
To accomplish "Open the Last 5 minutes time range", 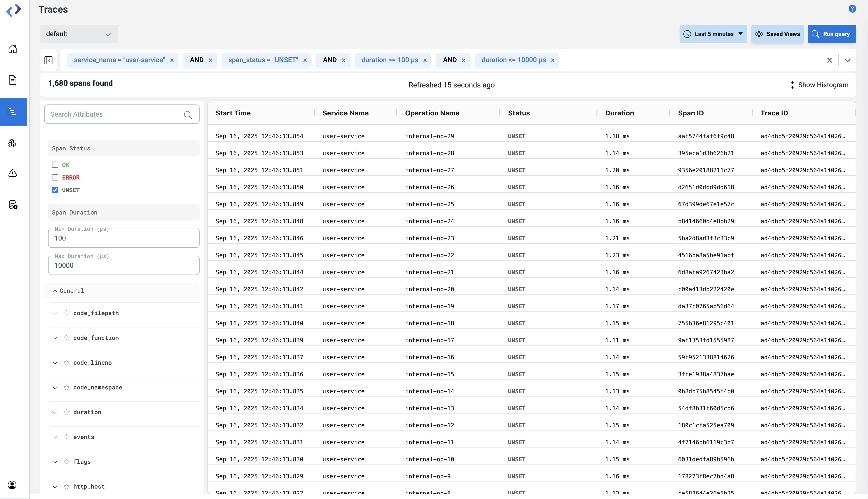I will pos(713,34).
